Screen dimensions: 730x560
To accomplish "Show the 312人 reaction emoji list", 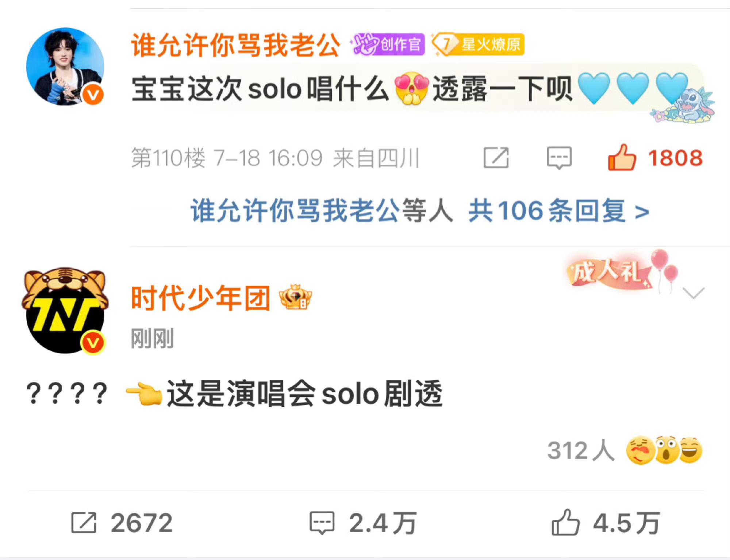I will [x=625, y=450].
